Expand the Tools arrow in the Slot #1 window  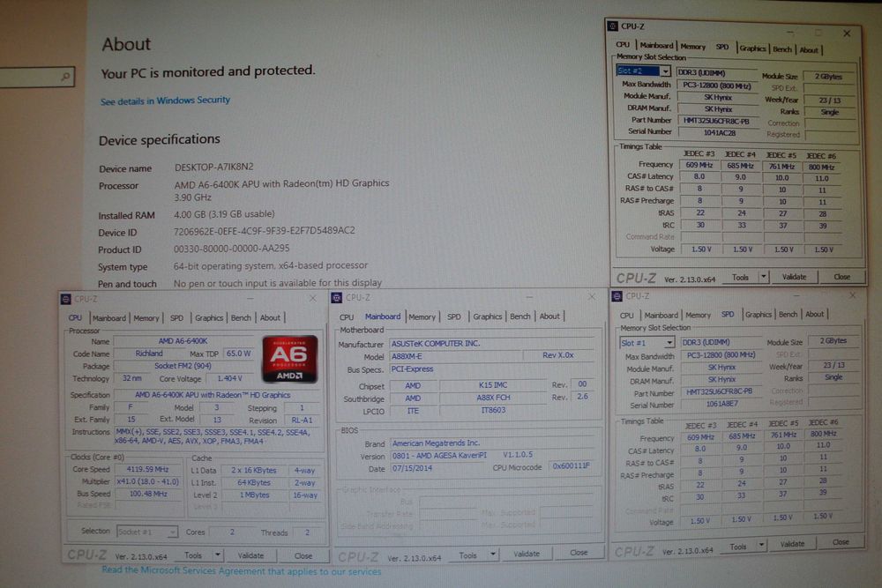pos(761,545)
